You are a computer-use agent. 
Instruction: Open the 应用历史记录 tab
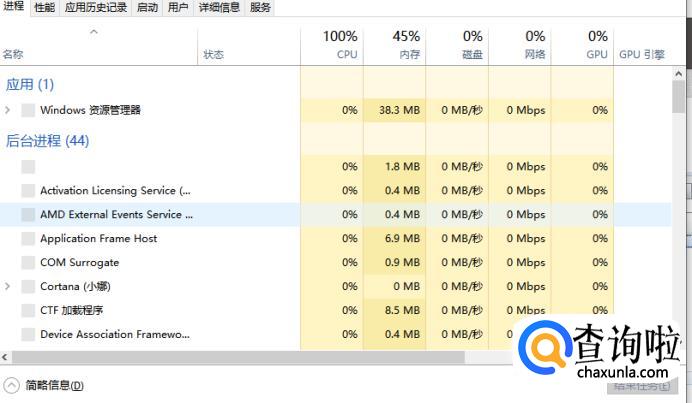[x=96, y=8]
